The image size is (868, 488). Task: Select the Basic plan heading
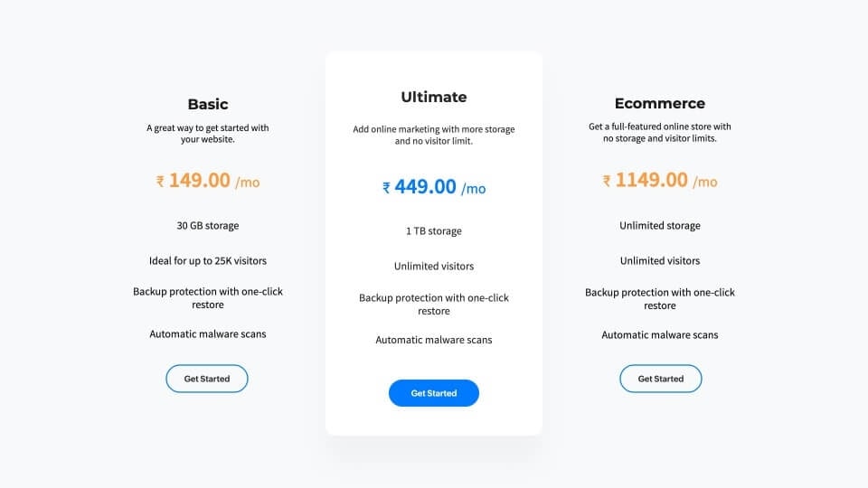click(x=208, y=104)
